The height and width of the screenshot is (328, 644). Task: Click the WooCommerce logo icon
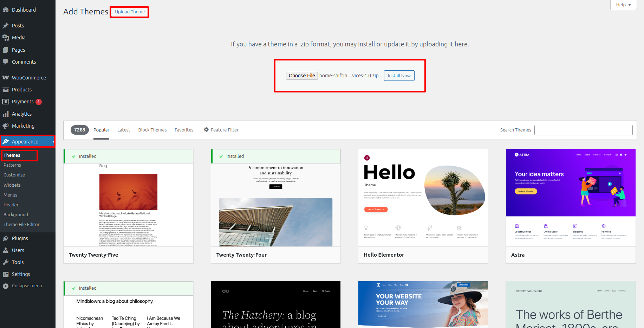click(6, 78)
